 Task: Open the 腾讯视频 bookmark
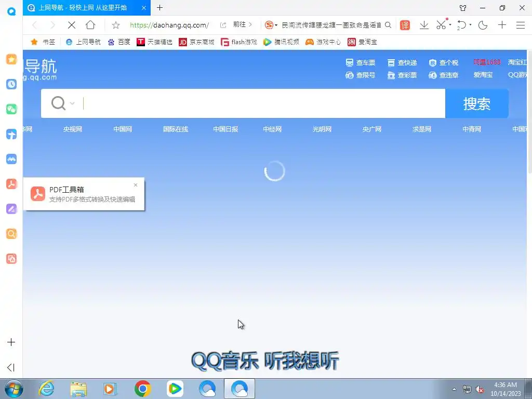coord(281,42)
